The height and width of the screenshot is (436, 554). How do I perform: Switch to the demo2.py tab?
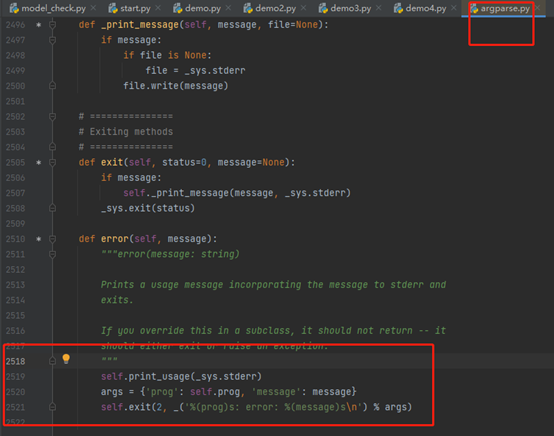tap(275, 8)
